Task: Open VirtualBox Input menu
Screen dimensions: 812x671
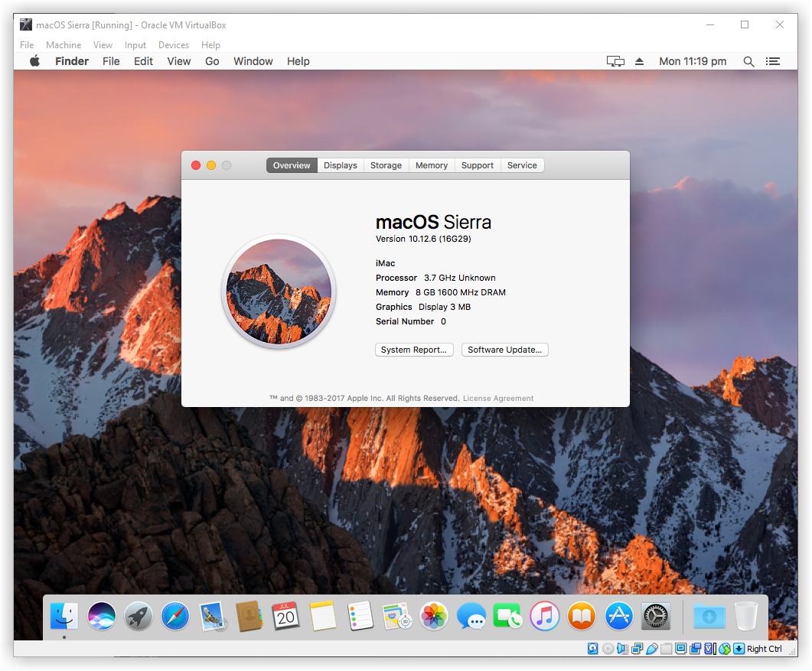Action: 135,45
